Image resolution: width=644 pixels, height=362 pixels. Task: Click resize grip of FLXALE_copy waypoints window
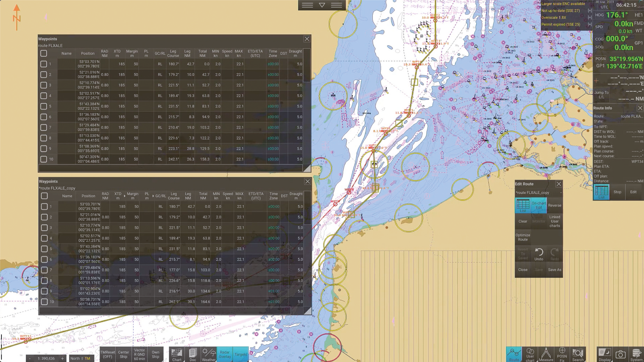tap(307, 311)
